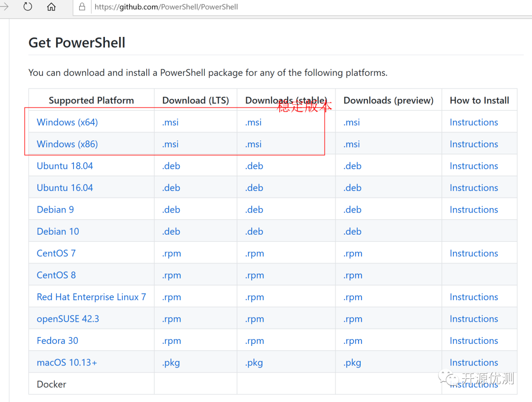Download preview .deb for Ubuntu 18.04
This screenshot has width=532, height=402.
click(352, 166)
